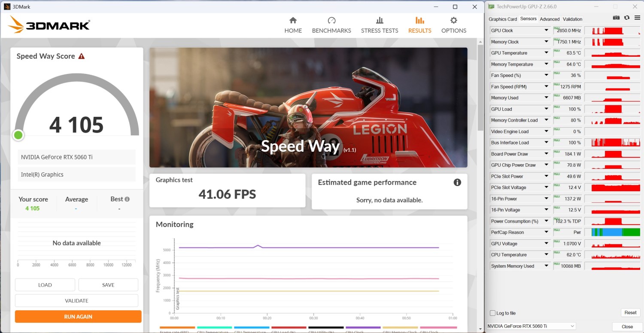Open the Fan Speed (RPM) sensor dropdown
This screenshot has height=333, width=644.
click(x=547, y=86)
